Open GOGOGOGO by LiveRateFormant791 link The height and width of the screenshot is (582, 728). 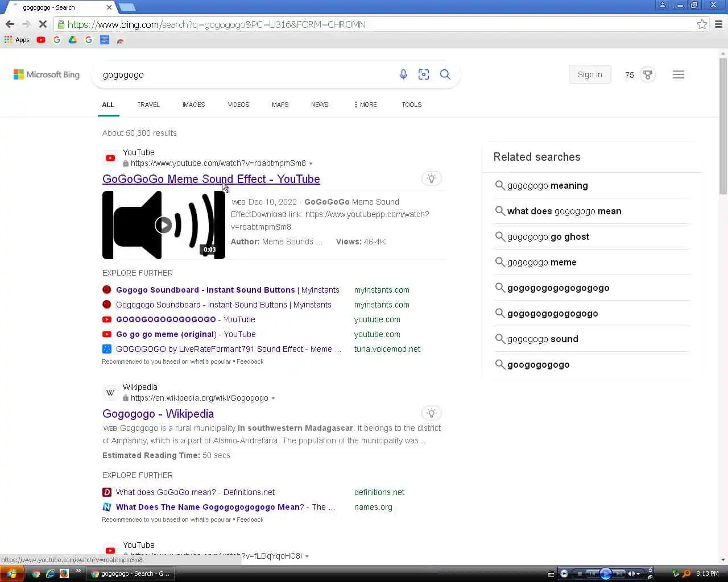coord(229,349)
